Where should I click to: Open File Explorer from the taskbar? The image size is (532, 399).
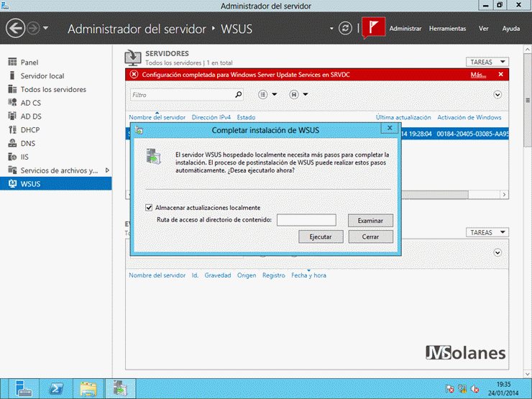[x=88, y=388]
